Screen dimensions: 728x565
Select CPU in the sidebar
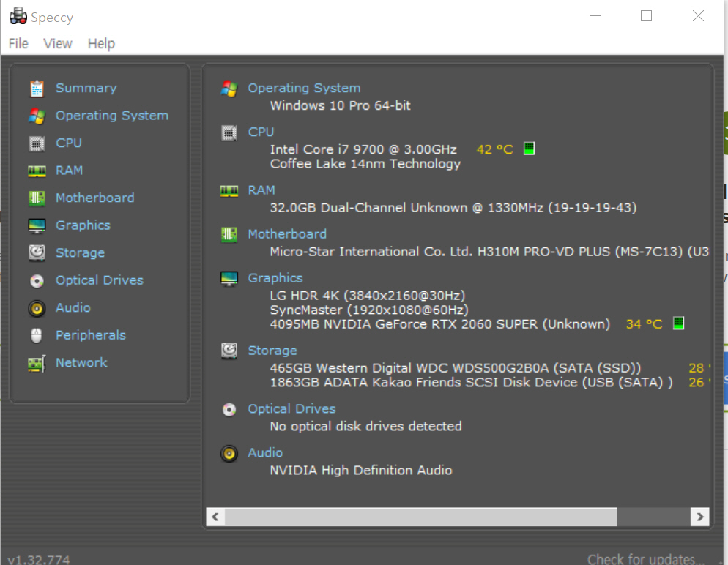[69, 143]
